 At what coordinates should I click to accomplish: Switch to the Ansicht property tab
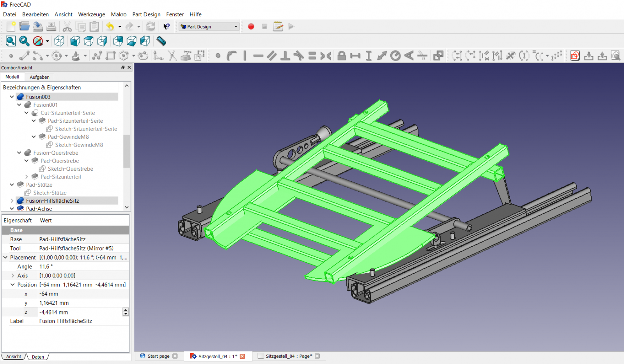coord(14,357)
